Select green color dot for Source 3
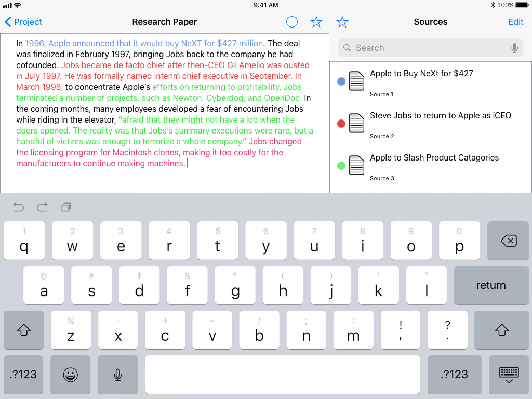 click(341, 166)
